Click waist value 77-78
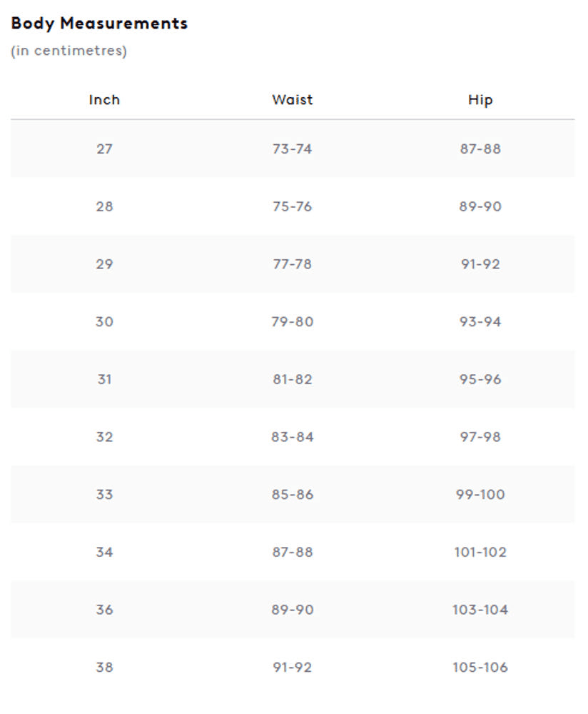The width and height of the screenshot is (588, 714). coord(292,264)
